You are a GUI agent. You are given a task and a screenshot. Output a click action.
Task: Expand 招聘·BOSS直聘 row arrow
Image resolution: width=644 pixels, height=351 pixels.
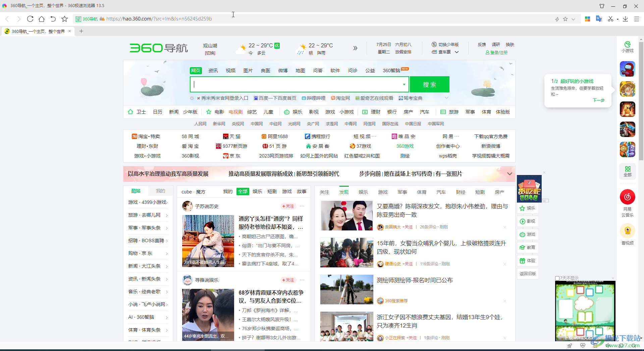pyautogui.click(x=167, y=241)
